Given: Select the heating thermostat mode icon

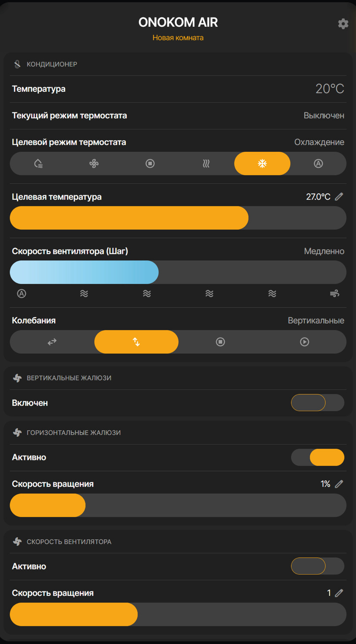Looking at the screenshot, I should click(206, 163).
